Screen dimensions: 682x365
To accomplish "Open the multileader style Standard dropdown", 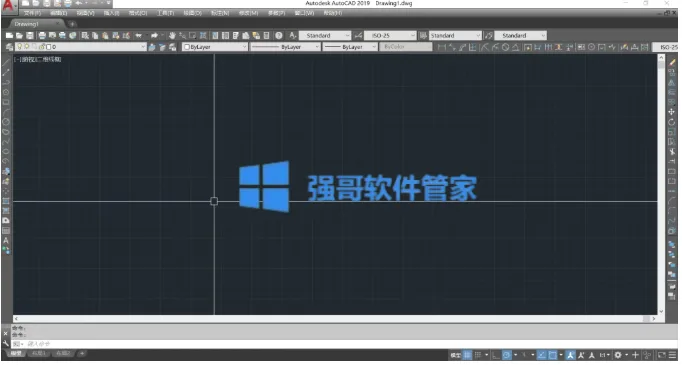I will 521,36.
